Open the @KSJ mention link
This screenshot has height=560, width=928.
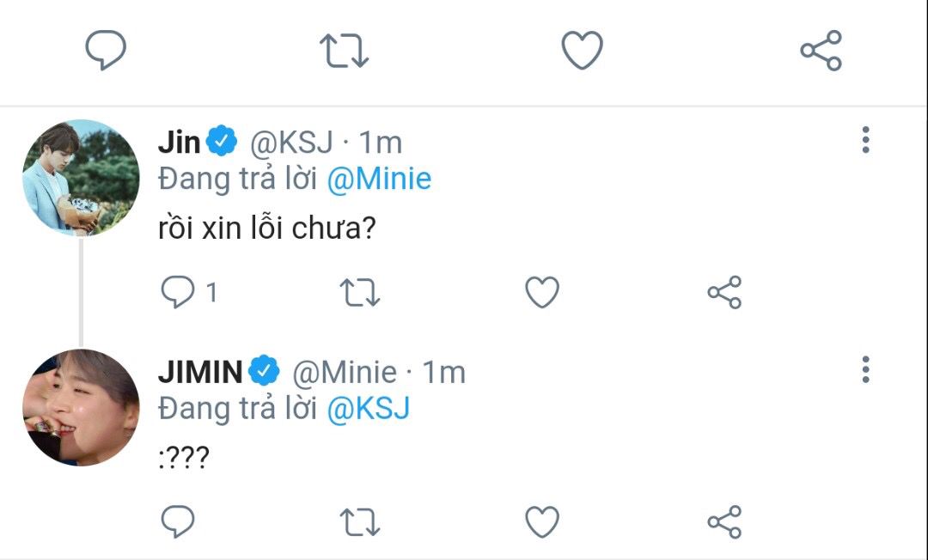pos(369,409)
